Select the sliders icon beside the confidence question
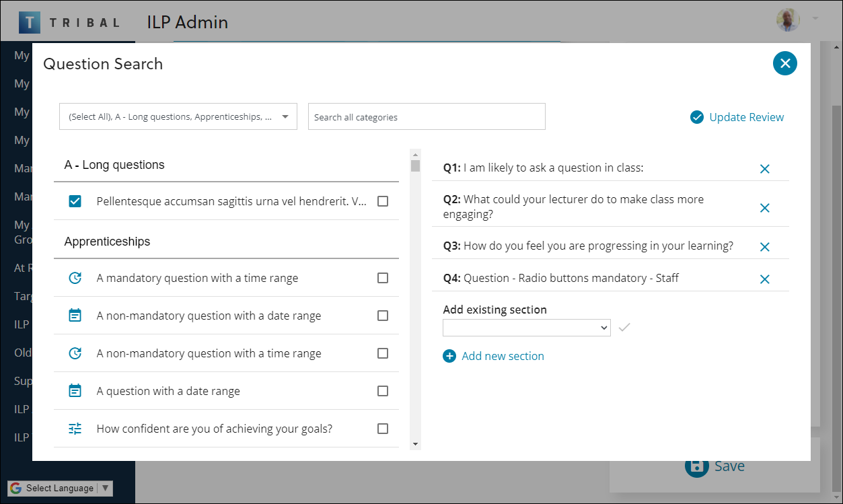The image size is (843, 504). [x=76, y=428]
